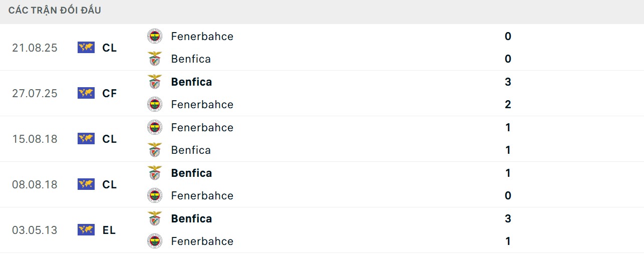The height and width of the screenshot is (261, 644).
Task: Click Benfica crest in 03.05.13 match
Action: (155, 218)
